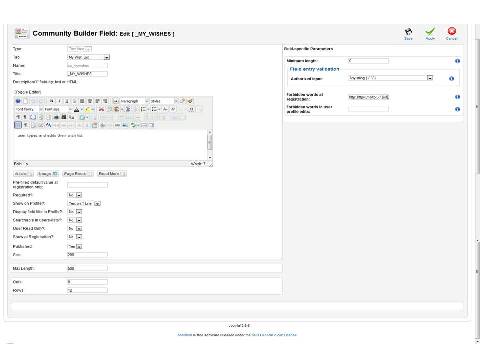480x360 pixels.
Task: Click info icon beside Authorized input
Action: (451, 78)
